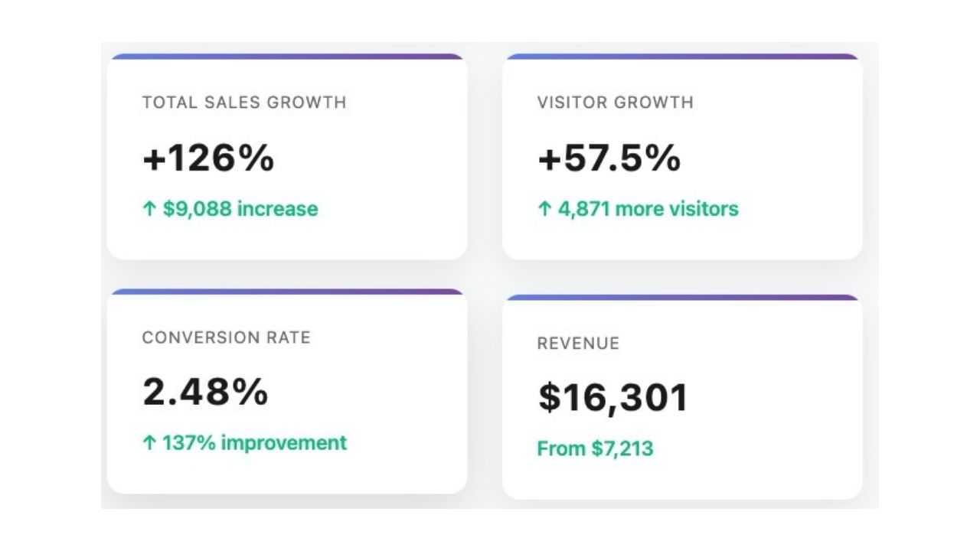980x551 pixels.
Task: Click the +57.5% visitor growth value
Action: click(609, 157)
